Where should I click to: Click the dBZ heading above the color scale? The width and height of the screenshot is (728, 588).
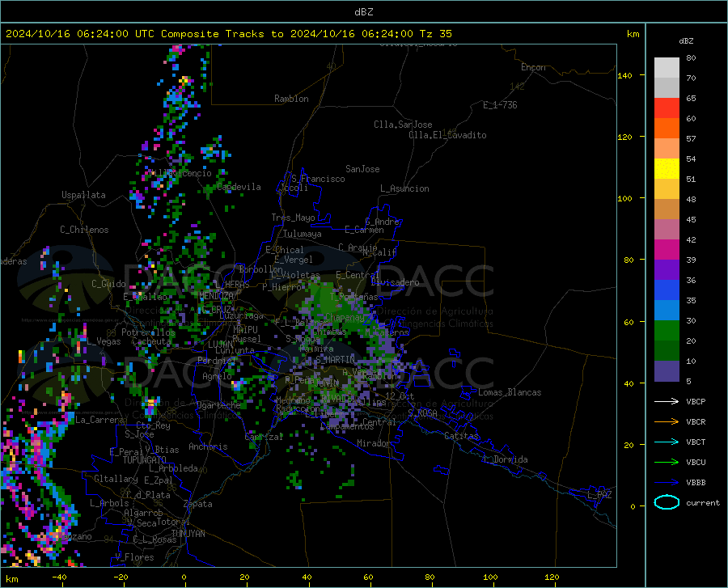(686, 40)
